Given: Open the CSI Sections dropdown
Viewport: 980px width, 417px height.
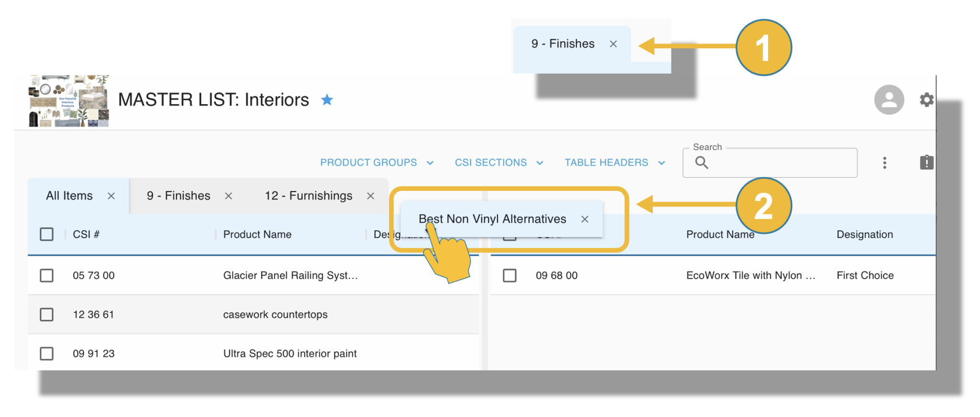Looking at the screenshot, I should click(499, 163).
